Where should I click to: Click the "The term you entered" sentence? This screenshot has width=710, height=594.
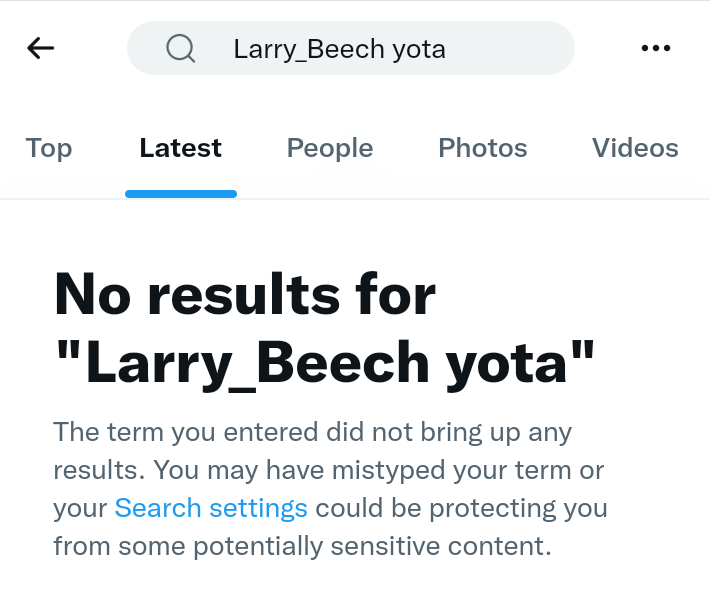click(312, 433)
